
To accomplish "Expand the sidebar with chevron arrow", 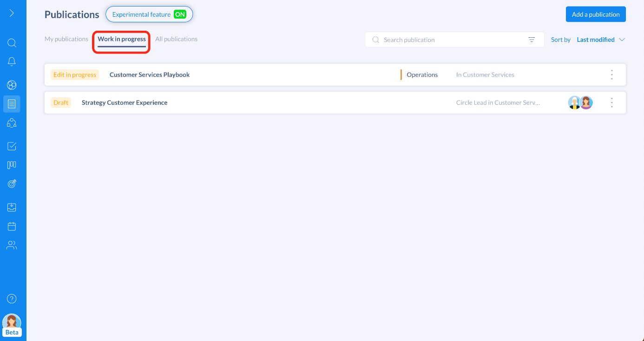I will 12,13.
